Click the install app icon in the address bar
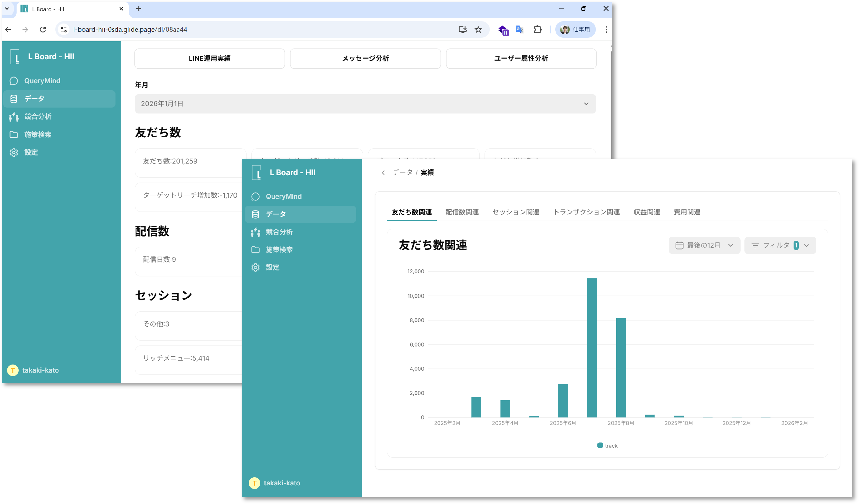This screenshot has height=504, width=859. click(x=463, y=30)
